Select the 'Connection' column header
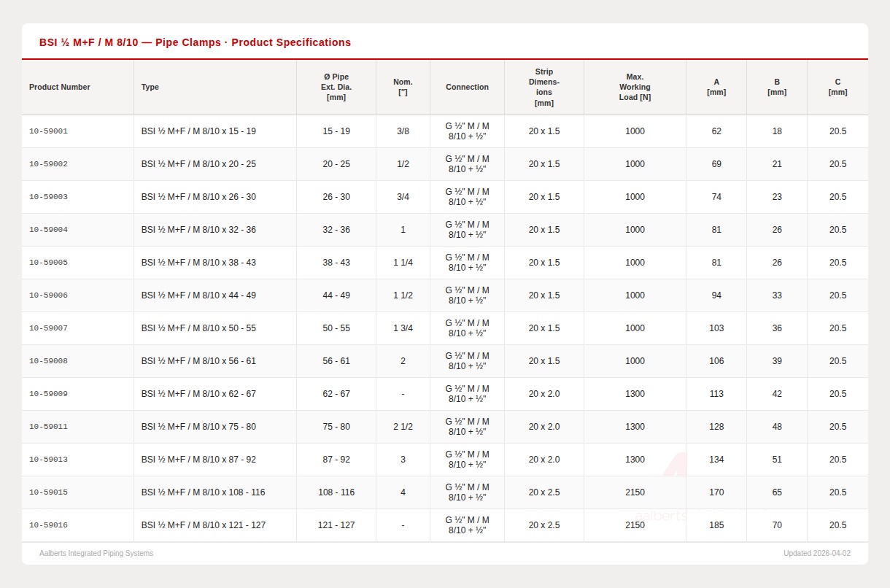890x588 pixels. [x=468, y=87]
